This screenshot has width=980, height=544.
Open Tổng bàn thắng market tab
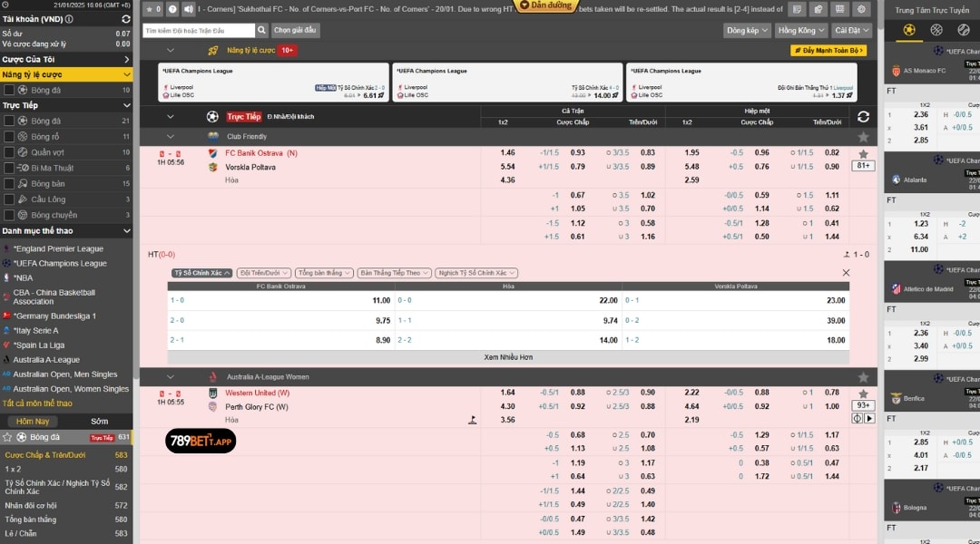tap(324, 273)
